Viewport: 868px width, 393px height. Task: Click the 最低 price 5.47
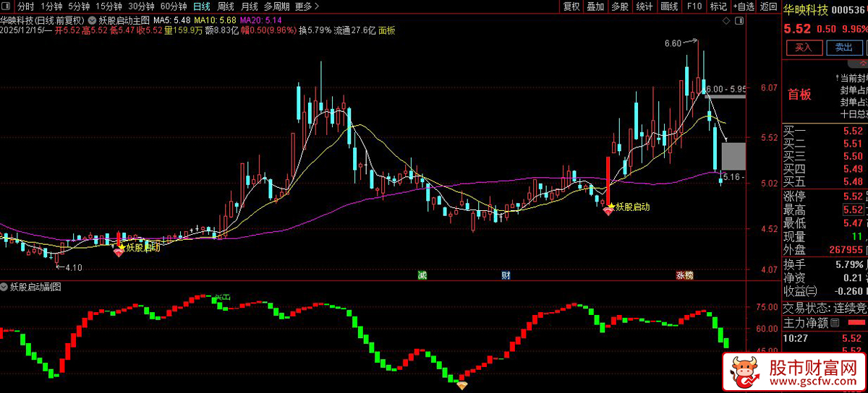[x=853, y=223]
